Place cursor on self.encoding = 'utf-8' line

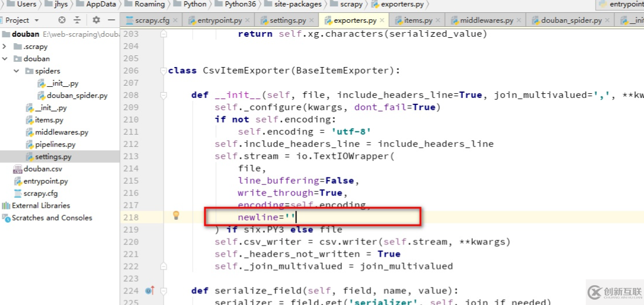(x=304, y=132)
